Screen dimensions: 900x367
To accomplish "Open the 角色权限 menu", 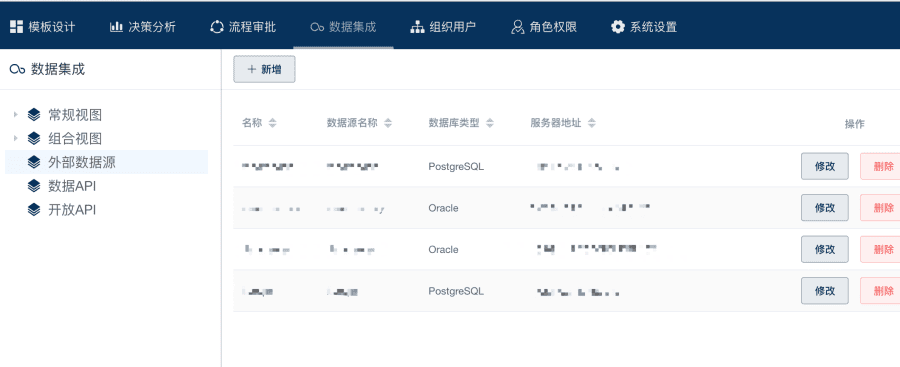I will pos(544,27).
